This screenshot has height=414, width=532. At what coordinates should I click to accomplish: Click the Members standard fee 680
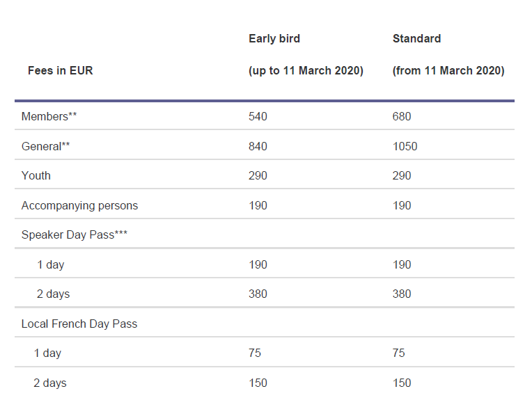pos(402,116)
